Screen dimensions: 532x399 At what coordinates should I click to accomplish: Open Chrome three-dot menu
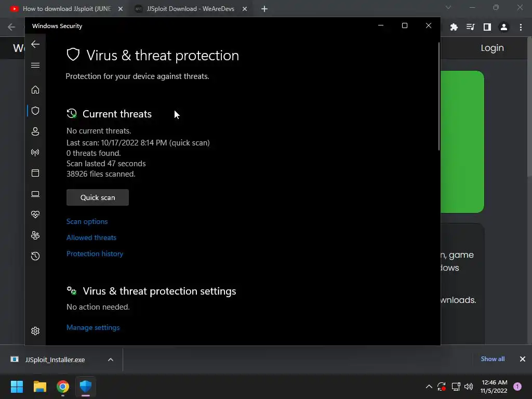(521, 27)
